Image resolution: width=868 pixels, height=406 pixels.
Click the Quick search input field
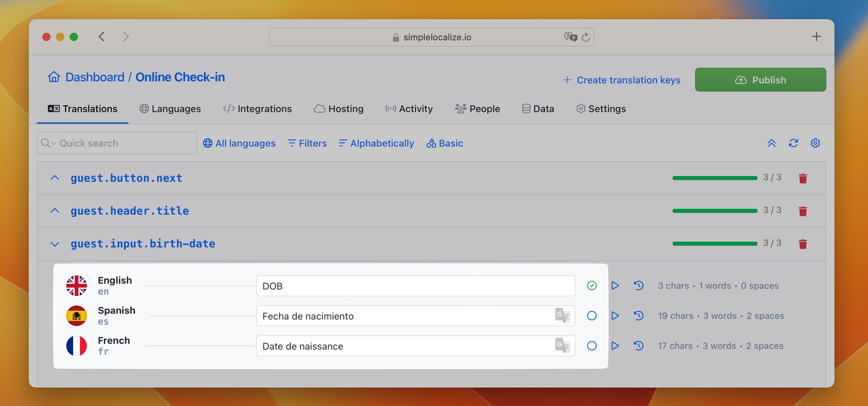117,143
